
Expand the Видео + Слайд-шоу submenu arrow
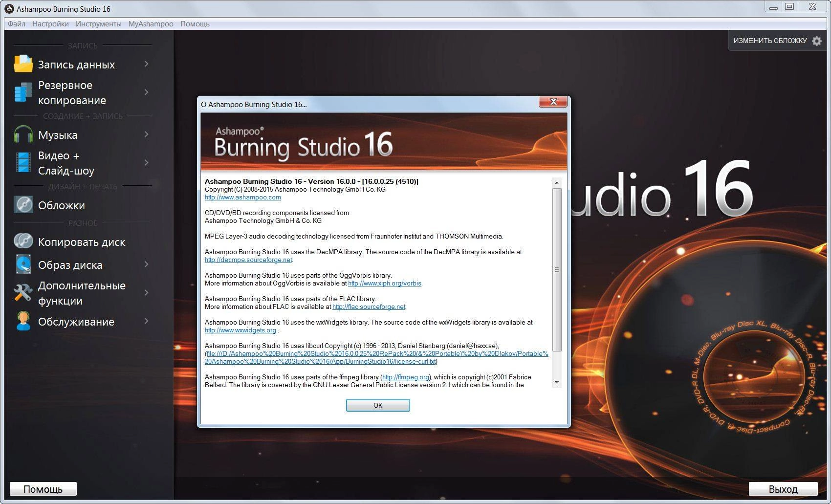(x=146, y=162)
